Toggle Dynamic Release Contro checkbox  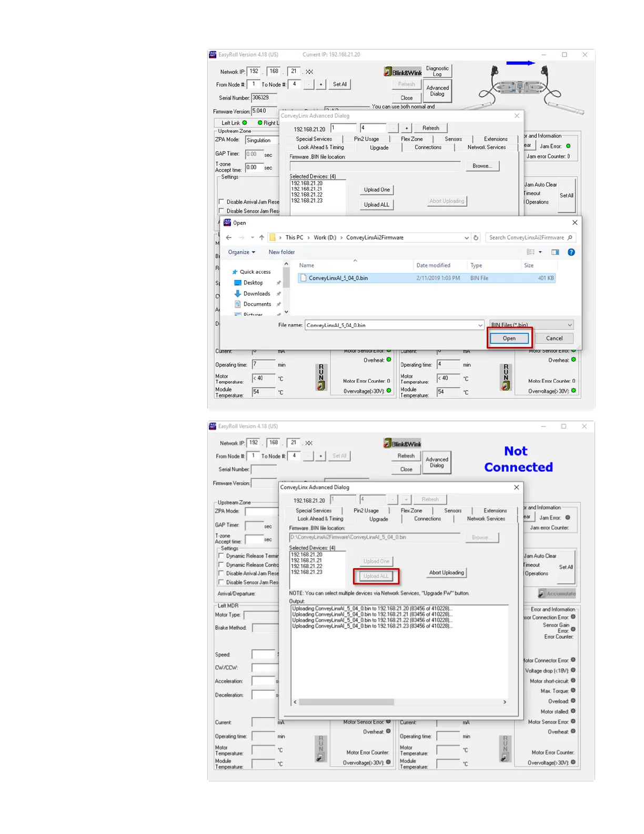tap(221, 565)
